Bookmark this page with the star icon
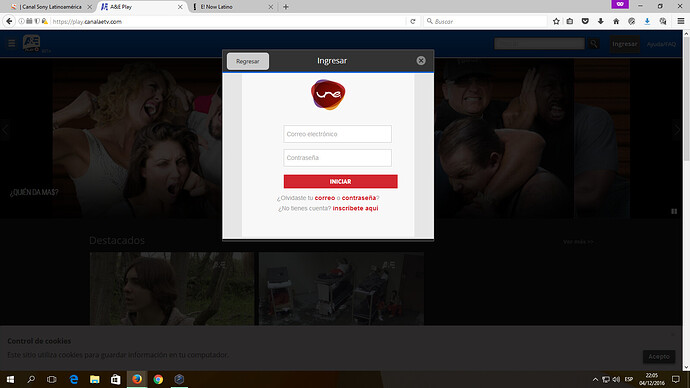This screenshot has width=690, height=388. pos(556,21)
